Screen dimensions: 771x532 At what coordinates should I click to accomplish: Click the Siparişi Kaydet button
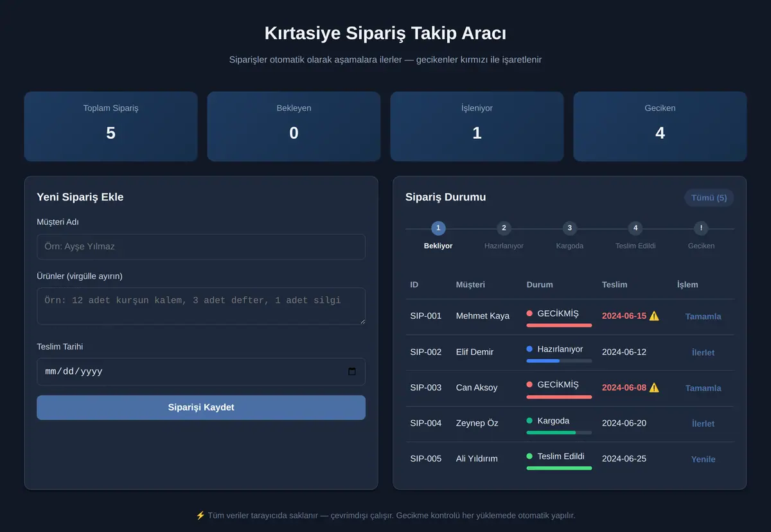tap(201, 407)
